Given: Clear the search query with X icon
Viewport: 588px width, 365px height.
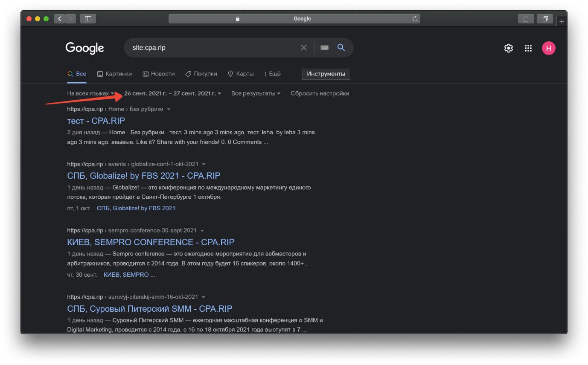Looking at the screenshot, I should (x=304, y=48).
